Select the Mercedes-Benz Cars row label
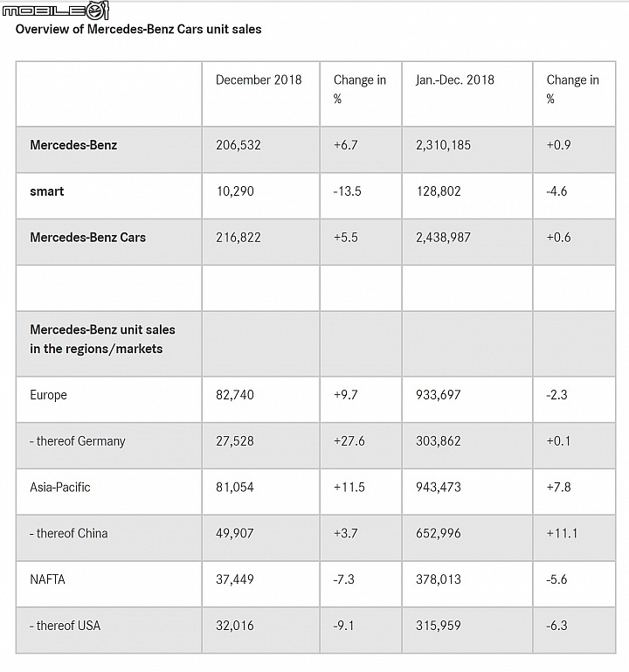The height and width of the screenshot is (672, 629). click(x=88, y=238)
